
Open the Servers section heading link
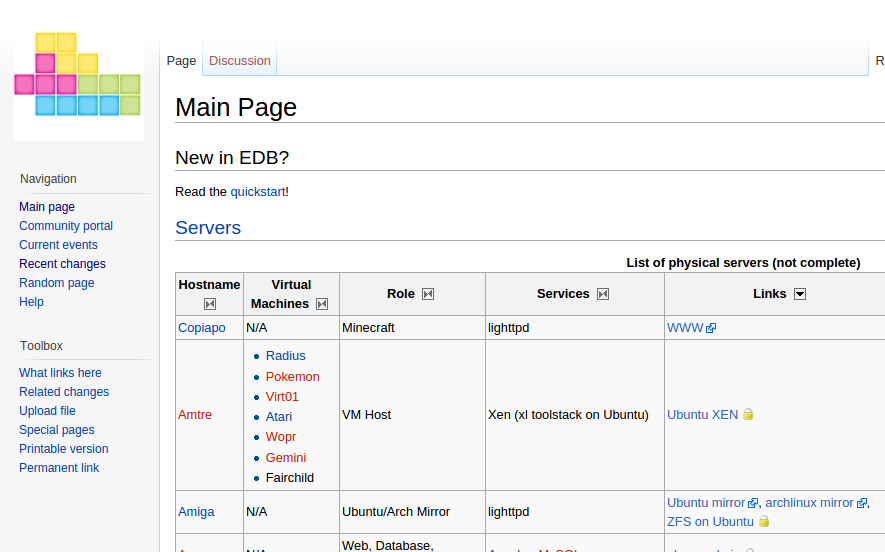[x=208, y=228]
